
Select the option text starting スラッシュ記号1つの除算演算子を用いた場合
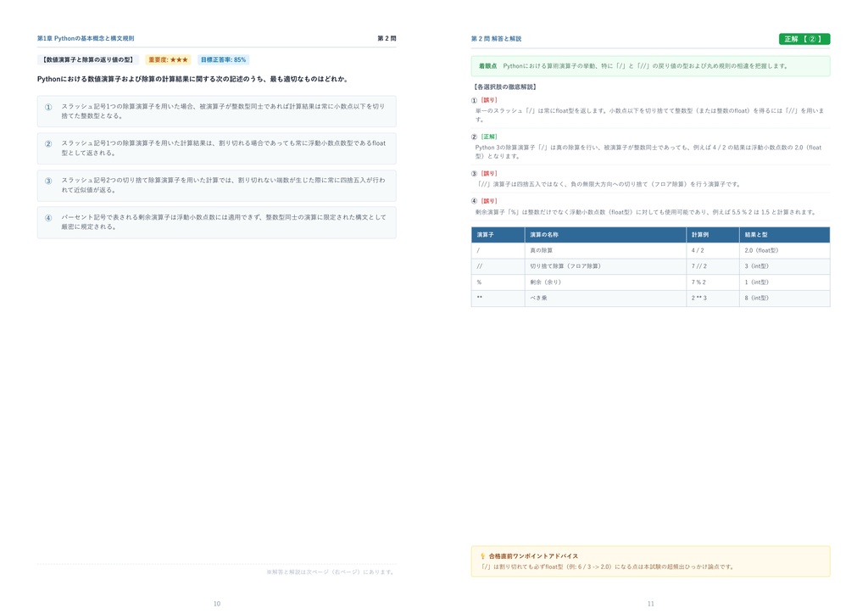pyautogui.click(x=223, y=111)
